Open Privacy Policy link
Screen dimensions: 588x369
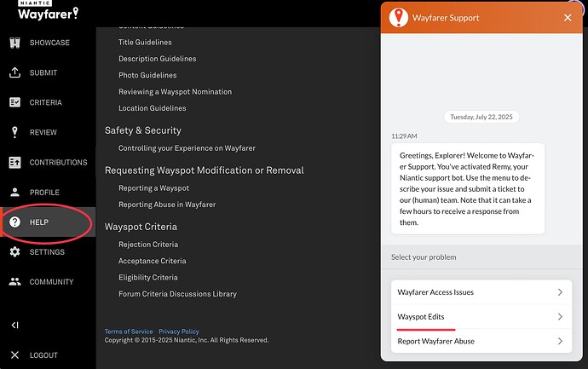coord(179,332)
